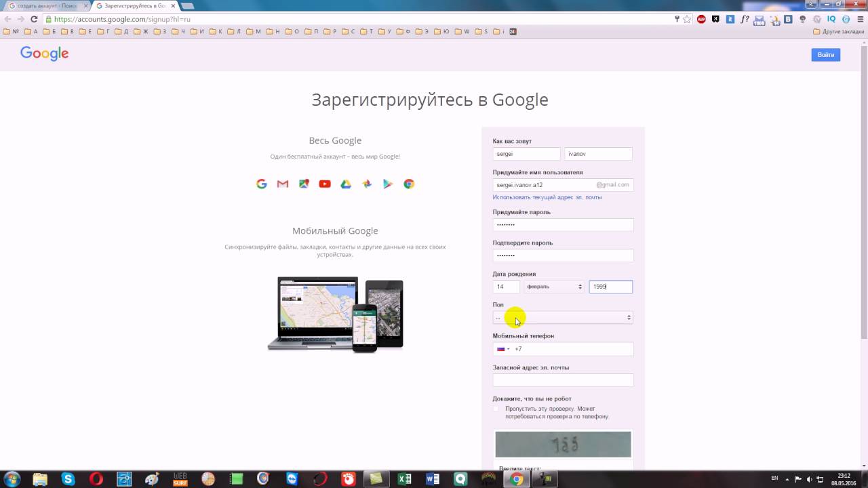The width and height of the screenshot is (868, 488).
Task: Click the YouTube icon under Весь Google
Action: (325, 184)
